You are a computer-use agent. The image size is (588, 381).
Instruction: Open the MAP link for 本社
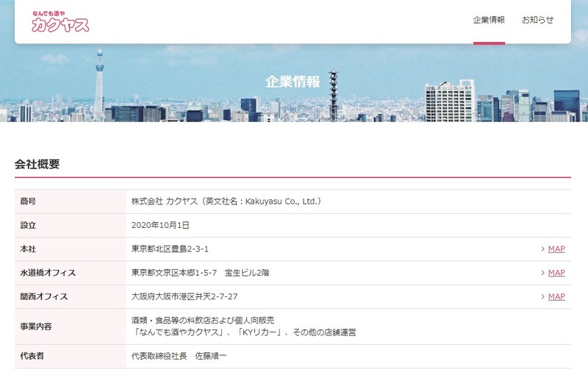click(556, 249)
